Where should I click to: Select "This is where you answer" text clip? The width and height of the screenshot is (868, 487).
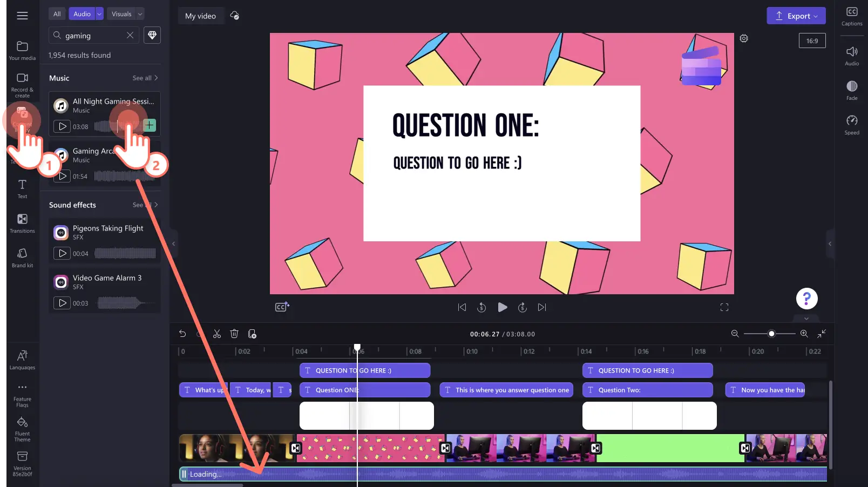pyautogui.click(x=506, y=390)
